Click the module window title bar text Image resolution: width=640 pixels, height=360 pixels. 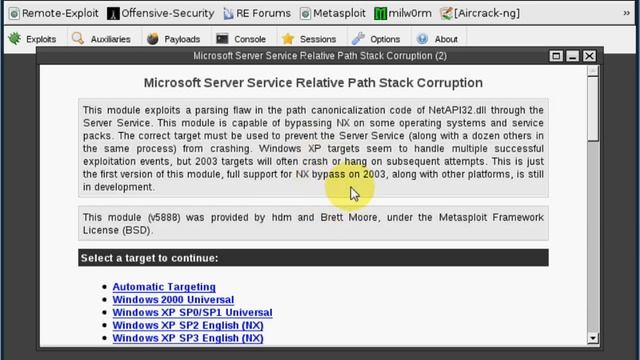click(x=320, y=56)
